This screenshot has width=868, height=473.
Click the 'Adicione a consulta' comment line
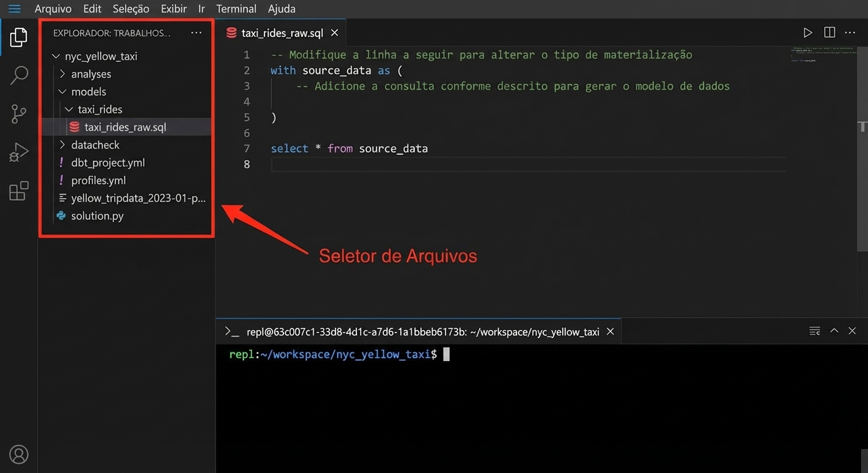513,86
